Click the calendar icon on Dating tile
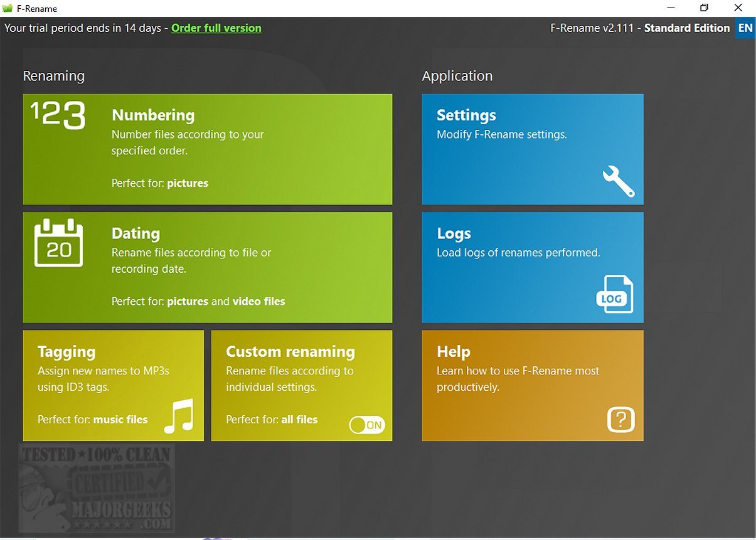The image size is (756, 540). (58, 243)
